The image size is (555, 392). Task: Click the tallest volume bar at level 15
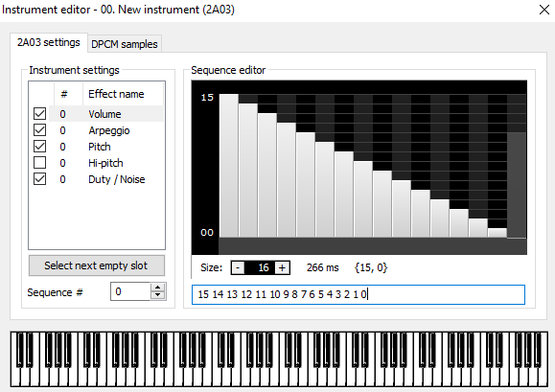pyautogui.click(x=229, y=165)
